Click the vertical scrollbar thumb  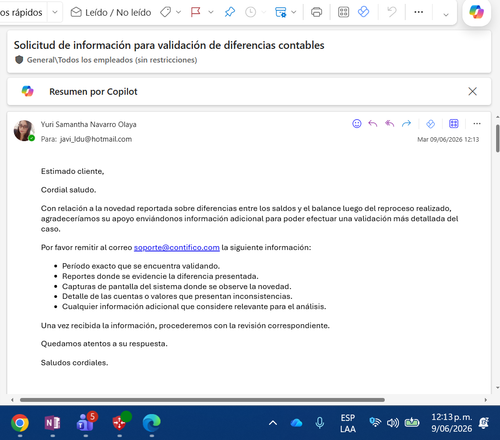click(497, 138)
